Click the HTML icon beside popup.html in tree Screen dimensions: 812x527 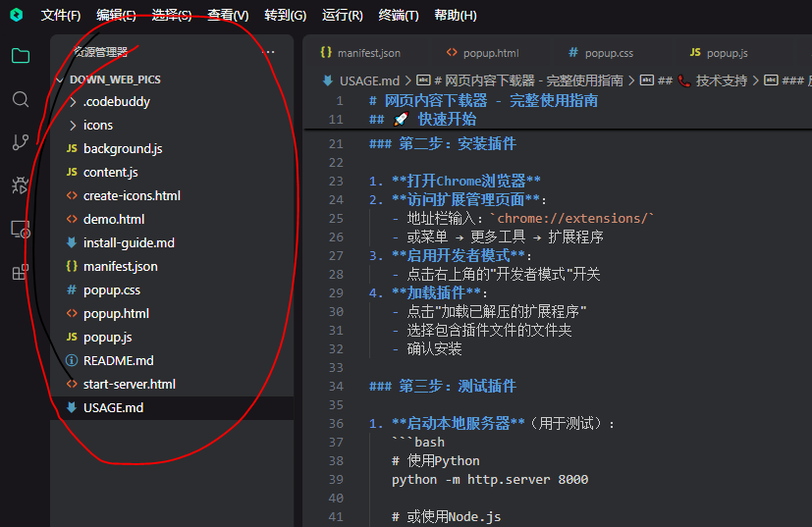pyautogui.click(x=72, y=313)
